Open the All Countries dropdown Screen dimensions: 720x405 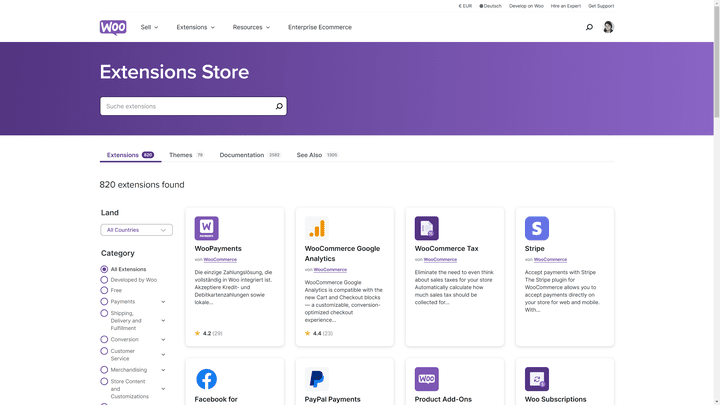pyautogui.click(x=136, y=230)
